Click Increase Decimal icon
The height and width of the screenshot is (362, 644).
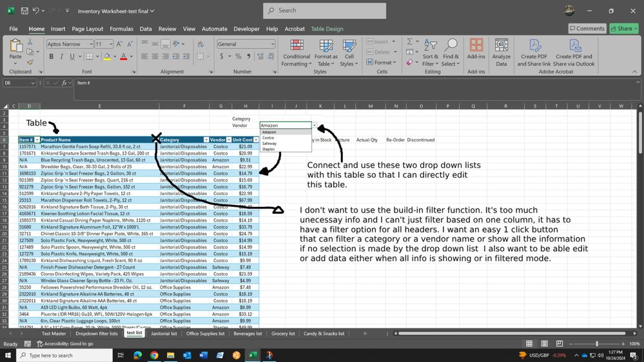[260, 57]
